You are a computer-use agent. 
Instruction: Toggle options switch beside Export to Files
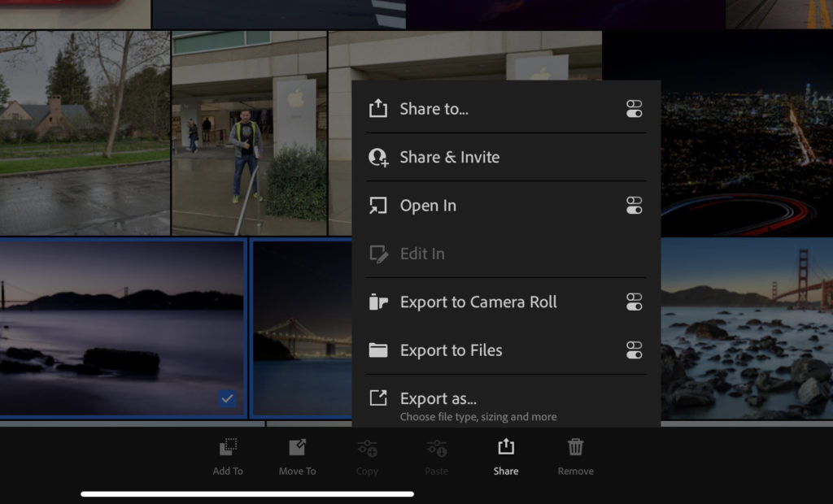[635, 350]
